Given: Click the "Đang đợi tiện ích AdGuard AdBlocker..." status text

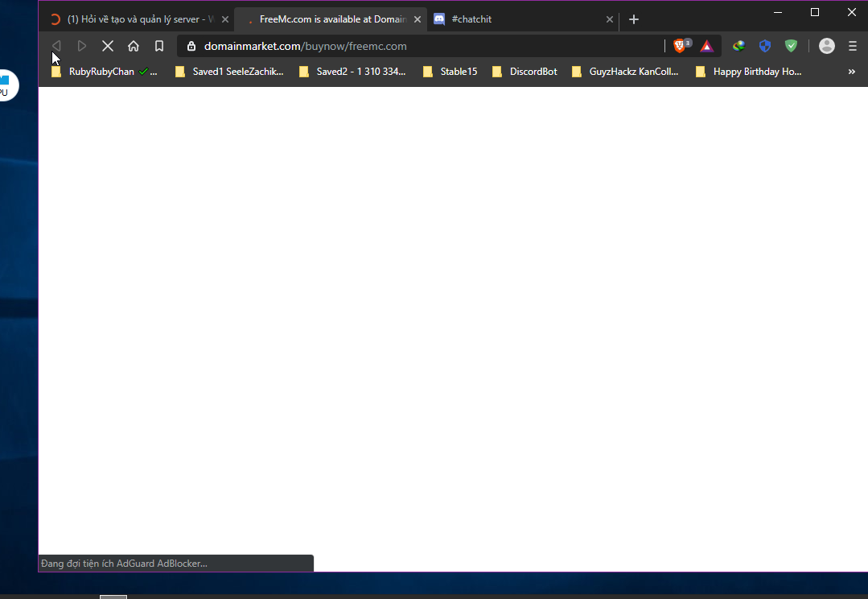Looking at the screenshot, I should 124,564.
